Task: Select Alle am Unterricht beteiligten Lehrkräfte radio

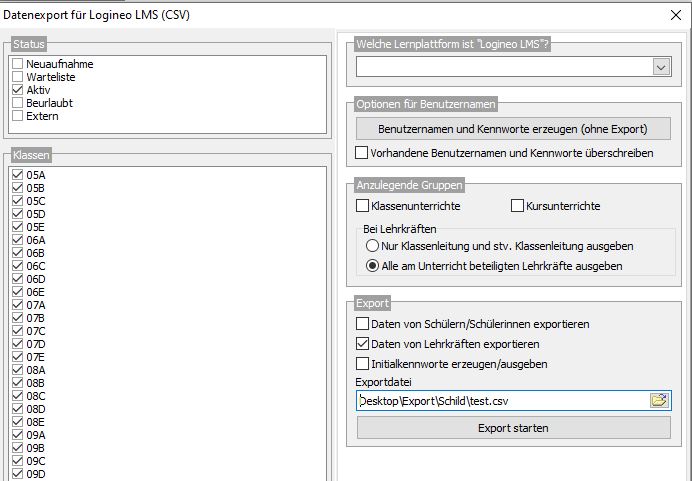Action: click(372, 266)
